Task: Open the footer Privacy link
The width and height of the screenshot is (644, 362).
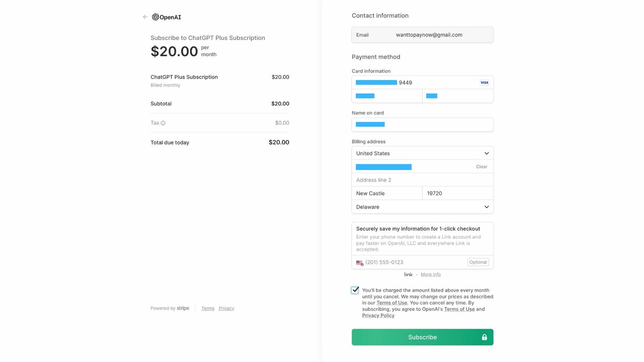Action: click(226, 308)
